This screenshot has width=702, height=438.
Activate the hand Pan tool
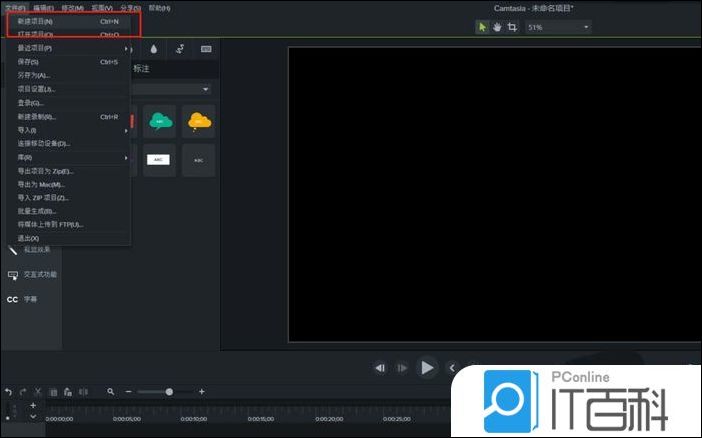tap(497, 27)
